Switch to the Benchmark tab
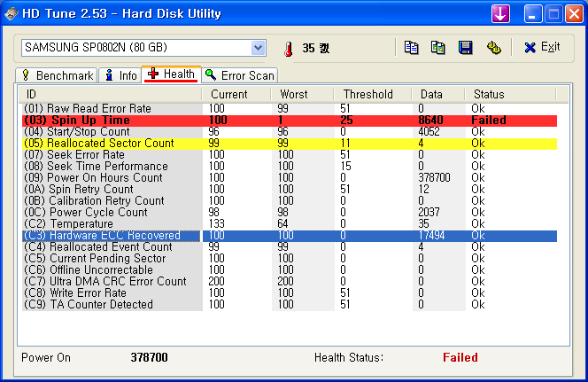This screenshot has height=382, width=588. pos(57,75)
